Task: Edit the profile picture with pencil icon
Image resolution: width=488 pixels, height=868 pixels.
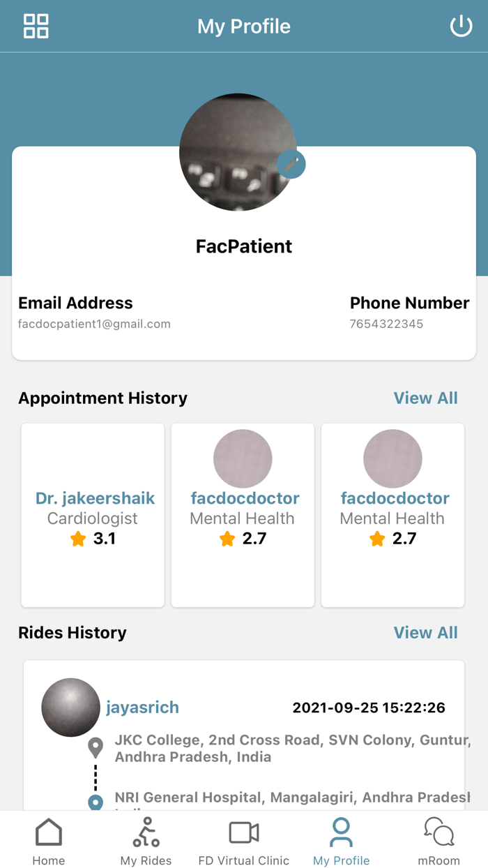Action: (291, 163)
